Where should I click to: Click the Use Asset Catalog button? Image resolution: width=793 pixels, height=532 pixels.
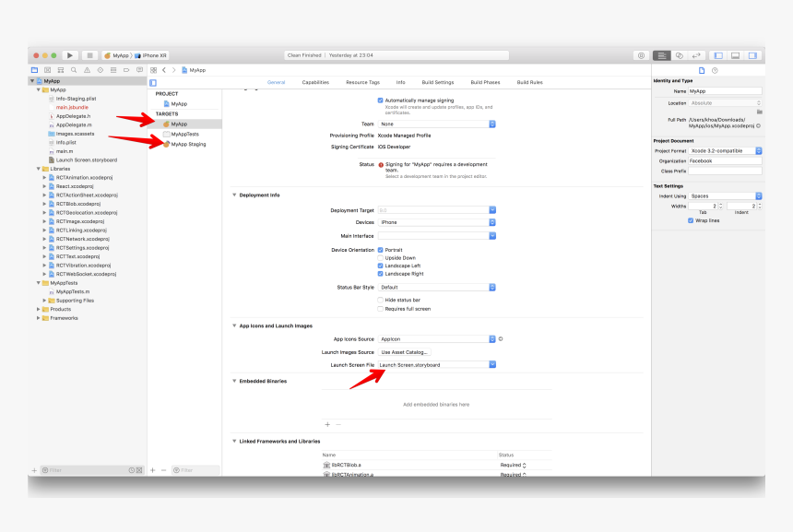(404, 352)
